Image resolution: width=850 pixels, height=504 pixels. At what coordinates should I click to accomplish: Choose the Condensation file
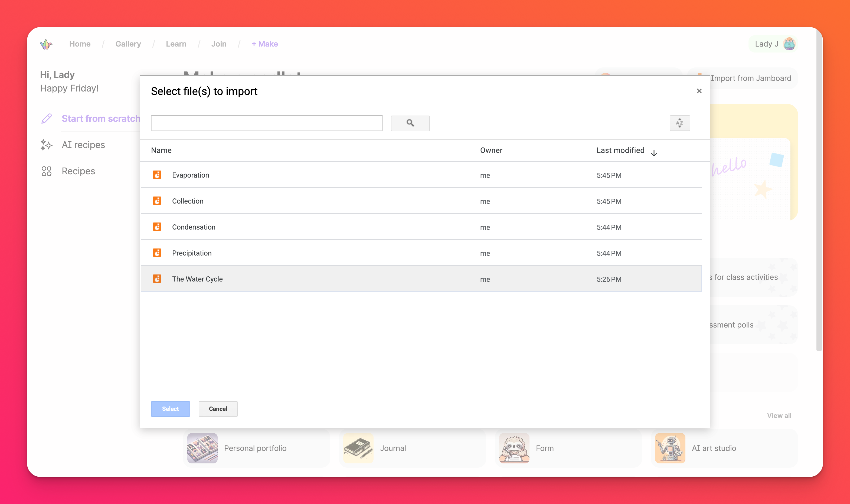pos(194,227)
